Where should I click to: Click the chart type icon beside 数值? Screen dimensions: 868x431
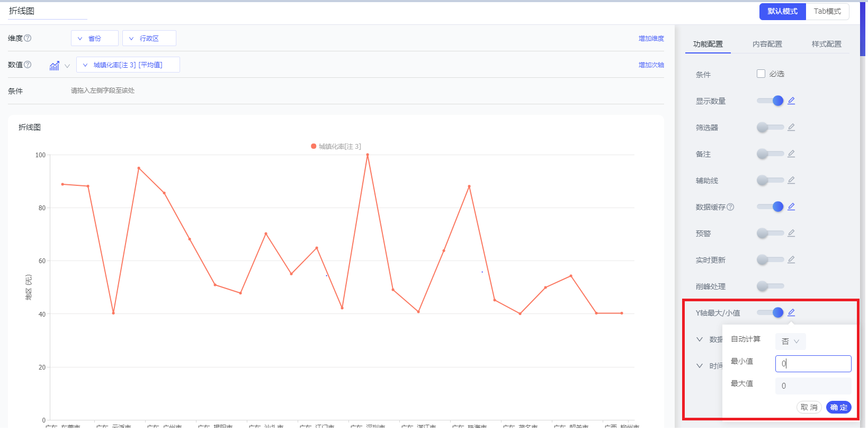click(x=55, y=66)
